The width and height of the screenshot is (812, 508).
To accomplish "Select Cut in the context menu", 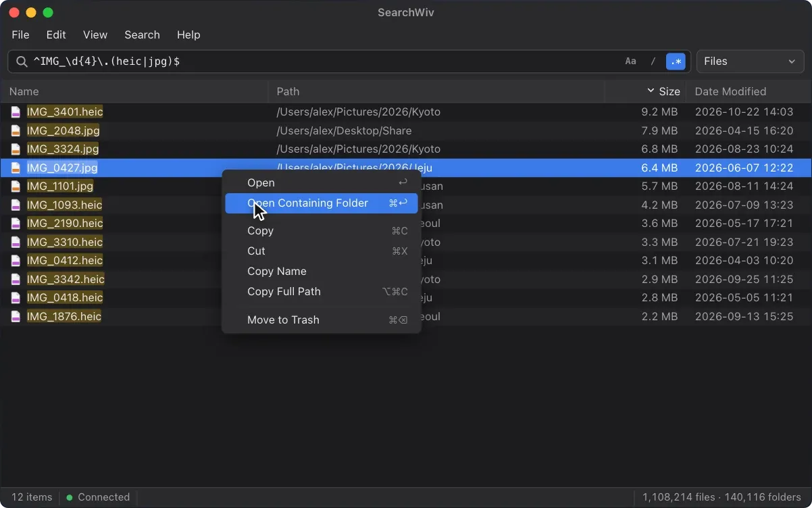I will pos(322,251).
